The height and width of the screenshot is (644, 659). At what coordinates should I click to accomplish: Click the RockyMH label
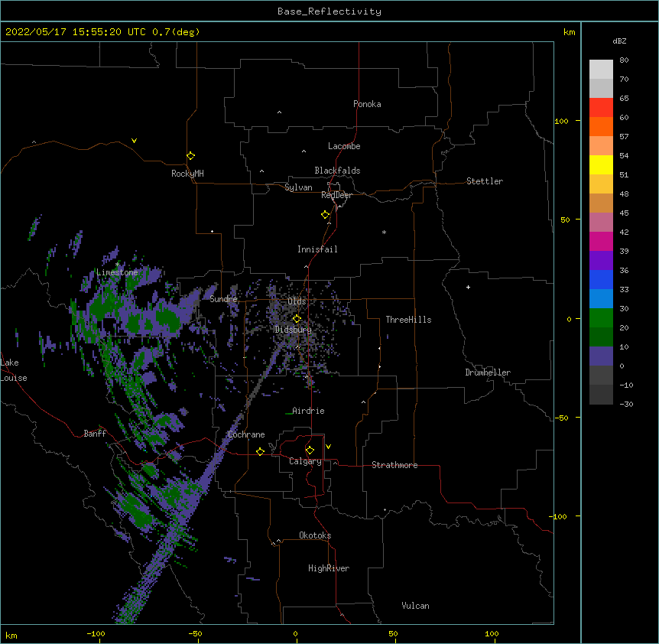pos(187,174)
